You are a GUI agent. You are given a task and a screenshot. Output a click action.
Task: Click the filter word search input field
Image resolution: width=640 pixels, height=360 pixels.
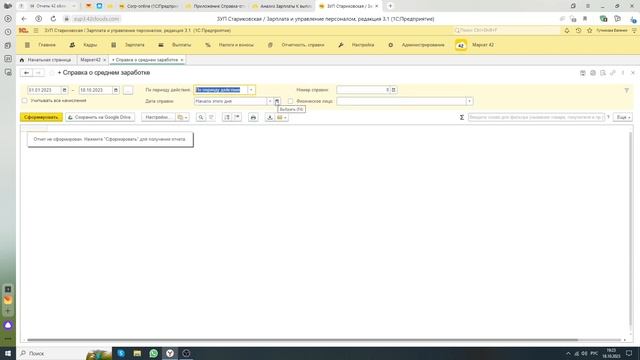pos(536,117)
